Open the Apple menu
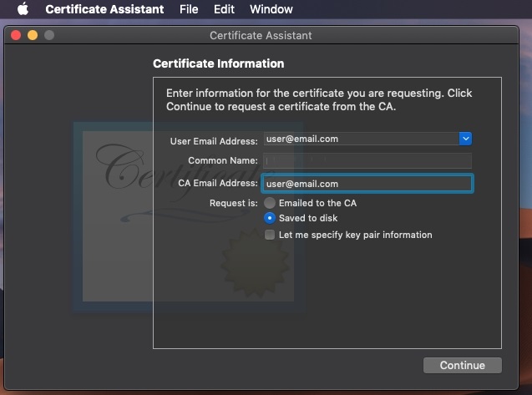This screenshot has height=395, width=532. pyautogui.click(x=23, y=9)
